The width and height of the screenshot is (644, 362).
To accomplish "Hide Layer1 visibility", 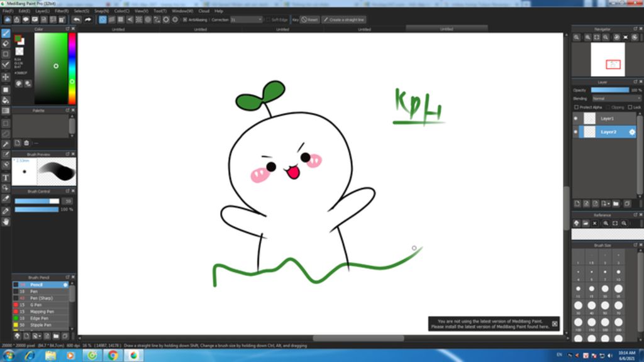I will point(575,119).
